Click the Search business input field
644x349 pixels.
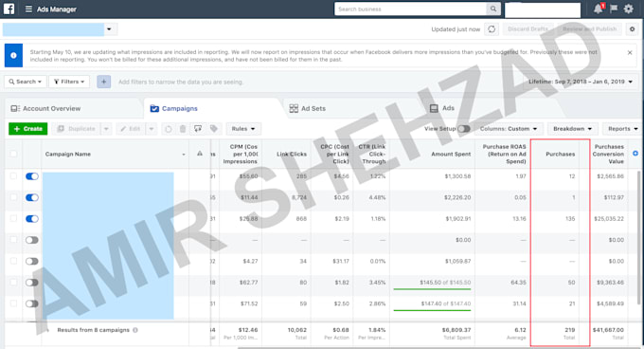[x=411, y=9]
